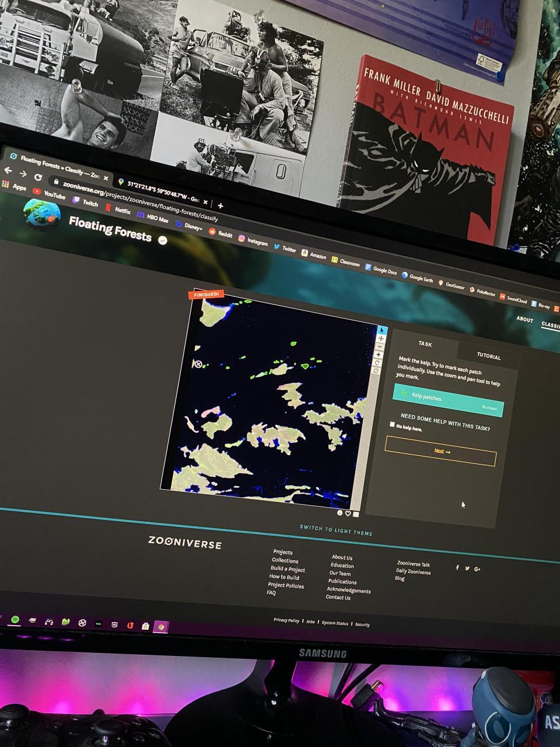560x747 pixels.
Task: Open the About page tab
Action: pos(525,319)
